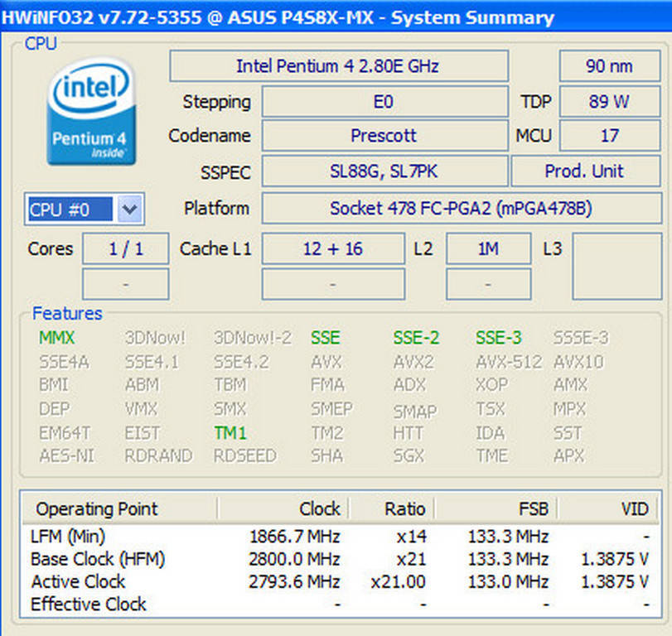Click the CPU name field Intel Pentium 4 2.80E GHz
The image size is (672, 636).
coord(338,66)
